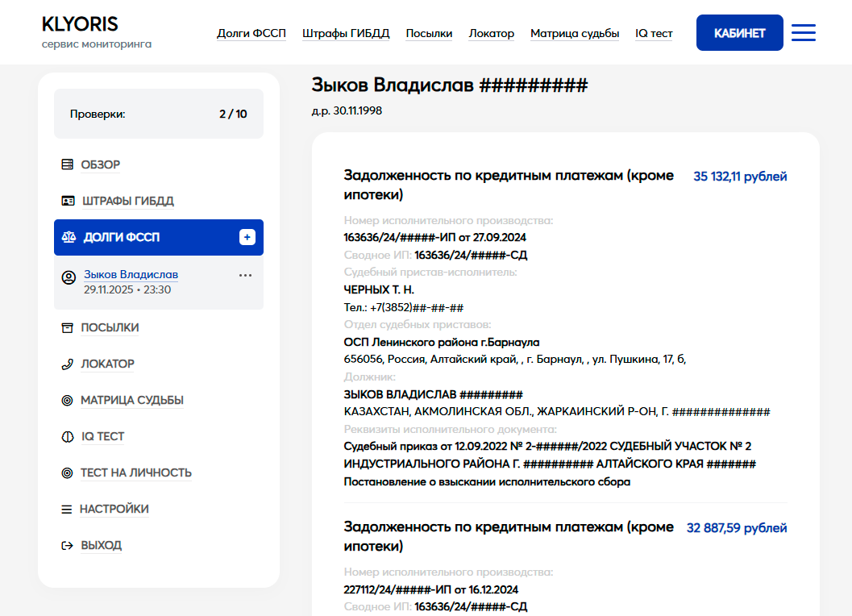The height and width of the screenshot is (616, 852).
Task: Select Тест на личность in the sidebar
Action: point(135,472)
